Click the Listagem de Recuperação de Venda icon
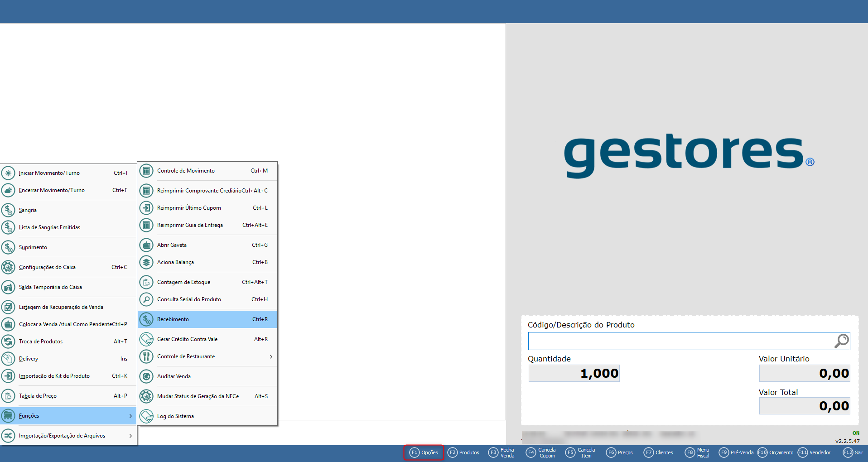This screenshot has height=462, width=868. point(8,307)
